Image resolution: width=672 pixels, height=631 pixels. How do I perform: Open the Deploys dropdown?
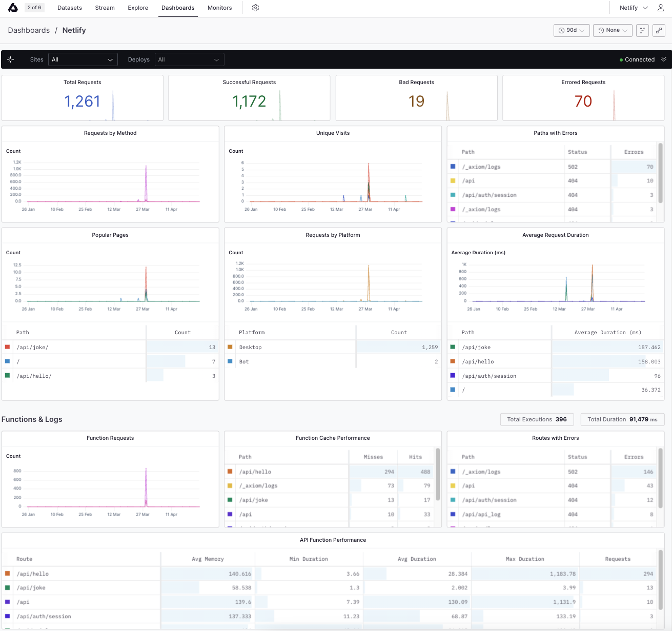point(190,59)
